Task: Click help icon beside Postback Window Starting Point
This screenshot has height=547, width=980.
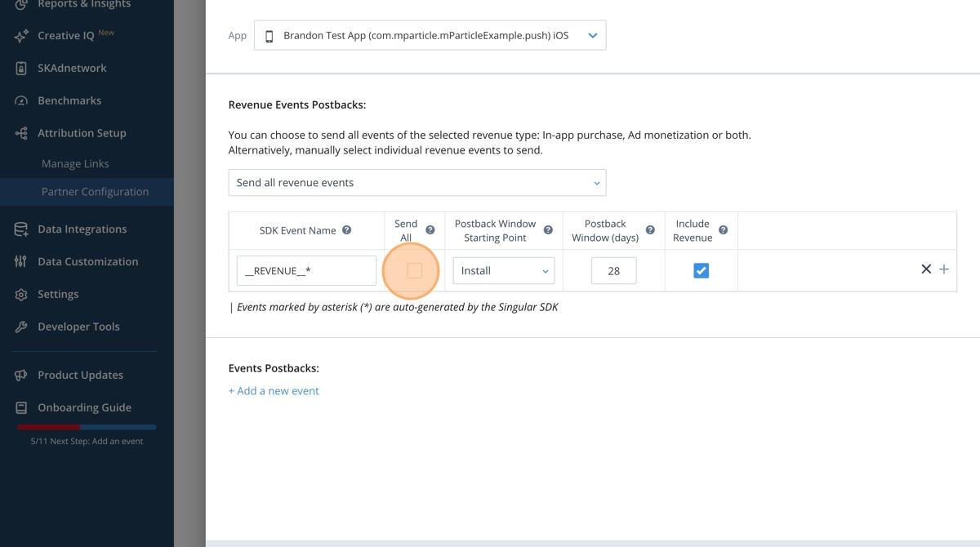Action: point(548,230)
